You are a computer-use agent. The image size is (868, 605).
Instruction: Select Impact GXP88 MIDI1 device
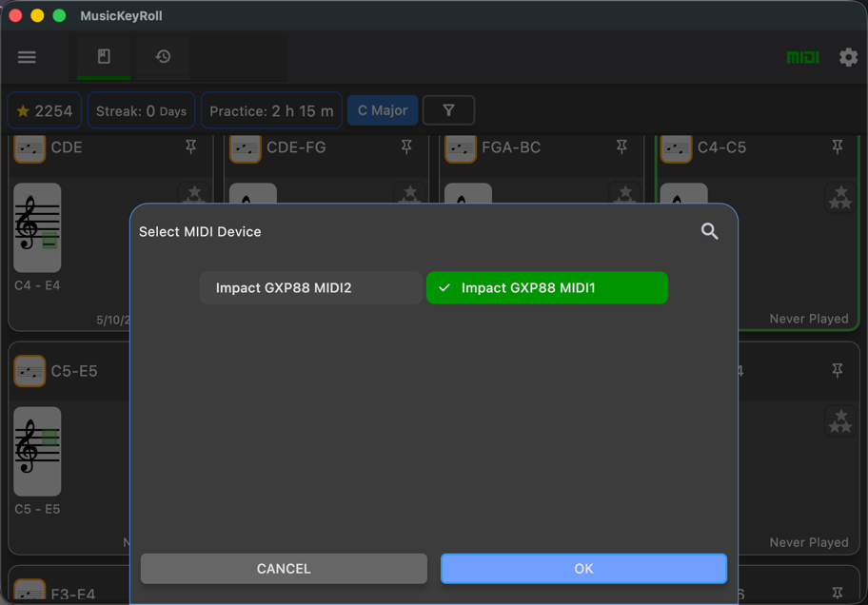[547, 288]
